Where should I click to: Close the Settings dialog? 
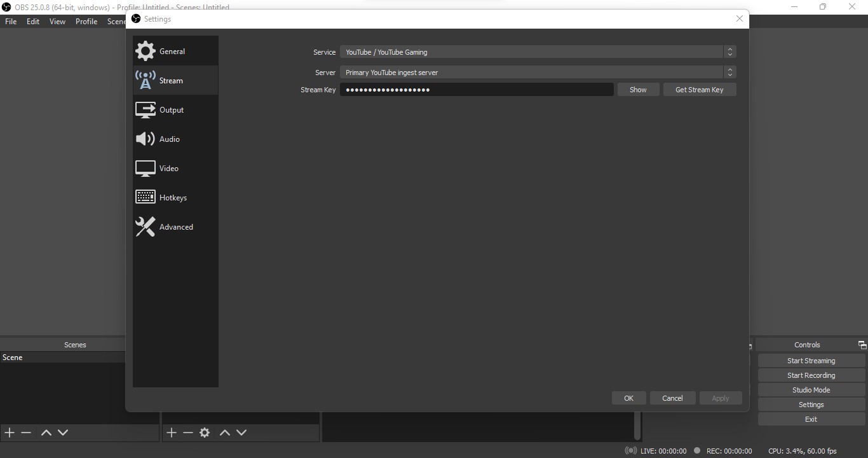[x=740, y=18]
